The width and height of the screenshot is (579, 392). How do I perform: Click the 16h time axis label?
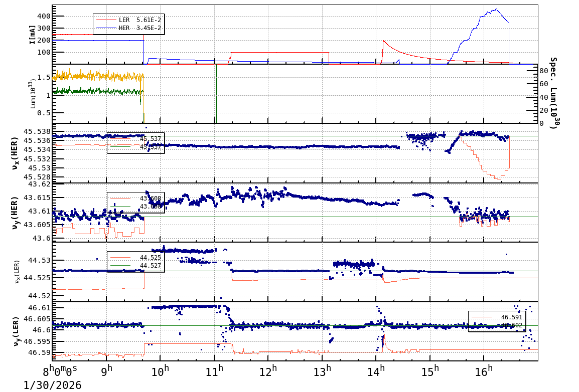coord(484,370)
